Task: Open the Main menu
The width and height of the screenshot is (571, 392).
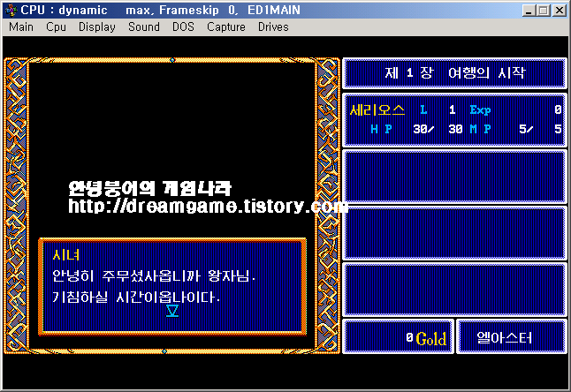Action: [x=21, y=26]
